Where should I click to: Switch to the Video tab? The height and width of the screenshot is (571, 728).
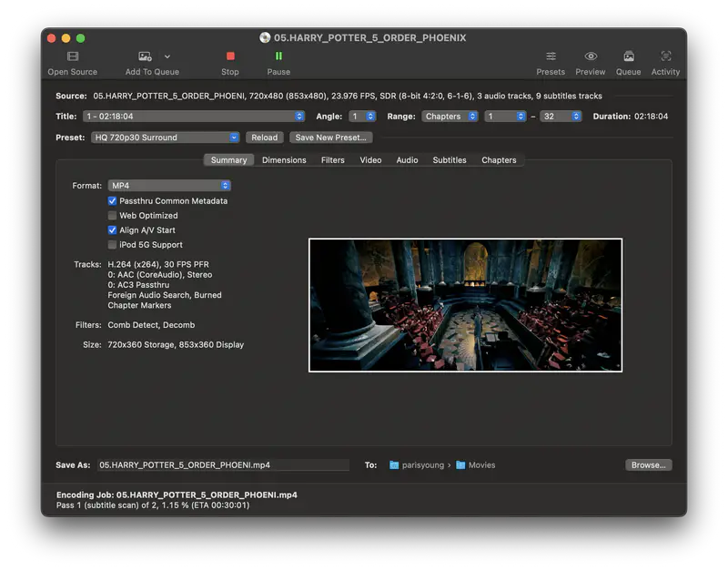pos(370,159)
